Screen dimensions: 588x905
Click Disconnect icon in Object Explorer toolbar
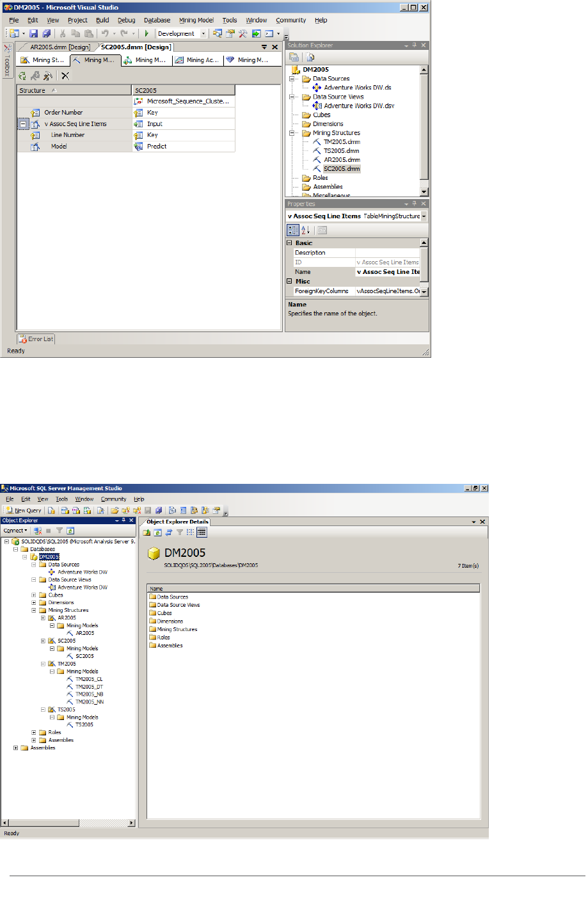pyautogui.click(x=38, y=531)
